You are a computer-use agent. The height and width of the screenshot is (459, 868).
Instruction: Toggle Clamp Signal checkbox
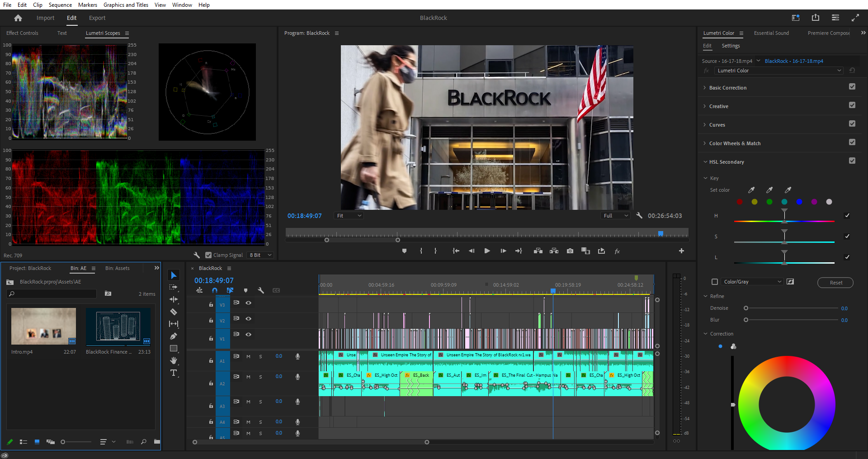[x=208, y=255]
